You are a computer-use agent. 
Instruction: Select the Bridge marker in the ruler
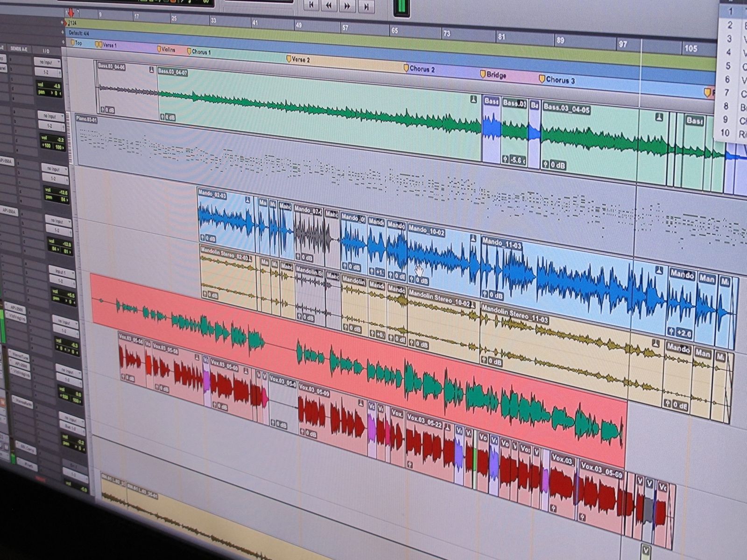pos(483,74)
